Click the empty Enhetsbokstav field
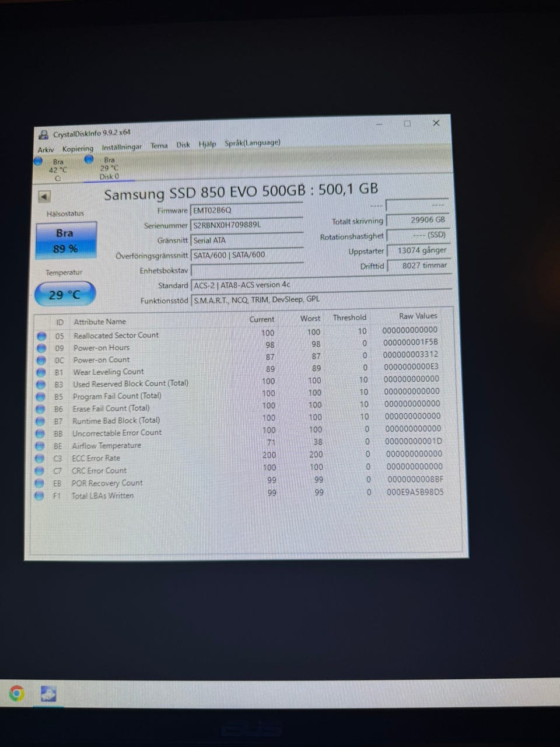 247,270
